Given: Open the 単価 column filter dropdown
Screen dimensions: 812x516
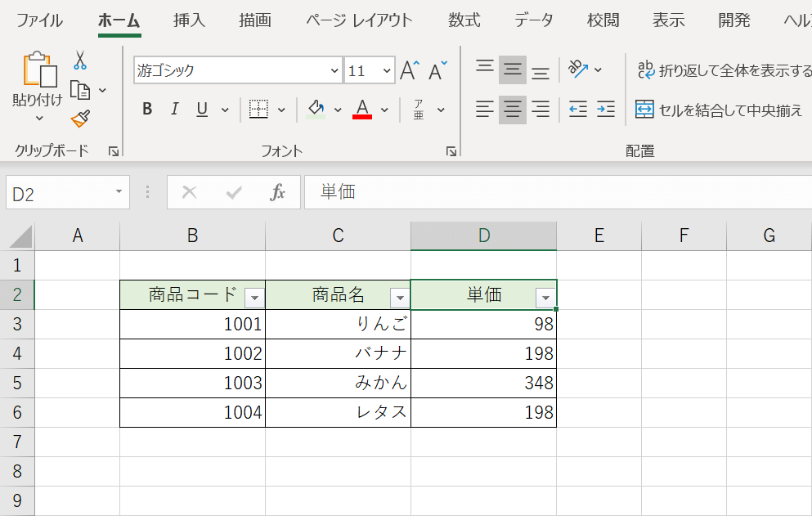Looking at the screenshot, I should (545, 296).
